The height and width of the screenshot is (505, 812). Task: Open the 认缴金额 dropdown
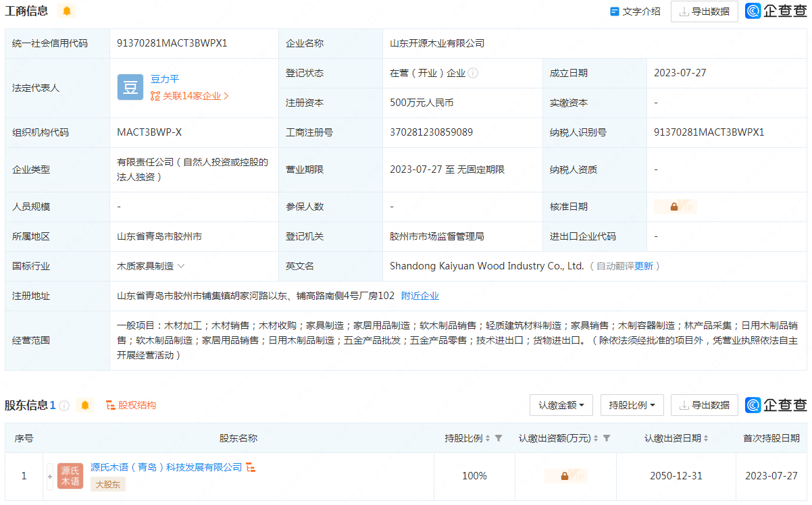click(561, 405)
